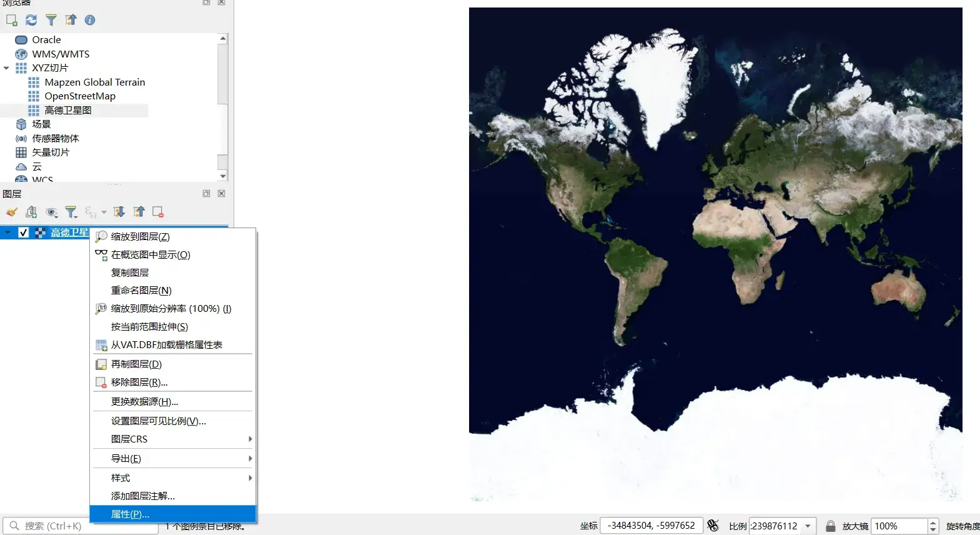Click the Add Selected Layers browser icon

[11, 20]
